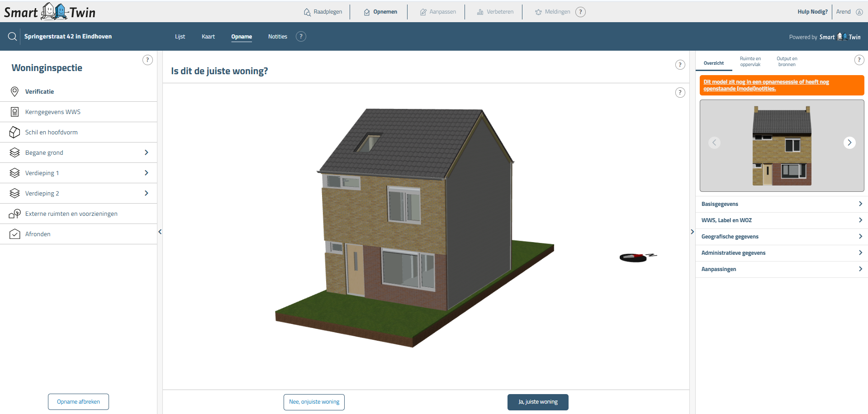The height and width of the screenshot is (414, 868).
Task: Click the Afronden checkmark icon
Action: point(14,234)
